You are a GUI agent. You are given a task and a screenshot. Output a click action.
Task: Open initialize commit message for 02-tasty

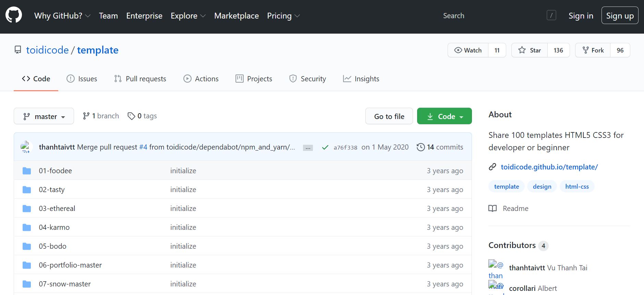183,190
